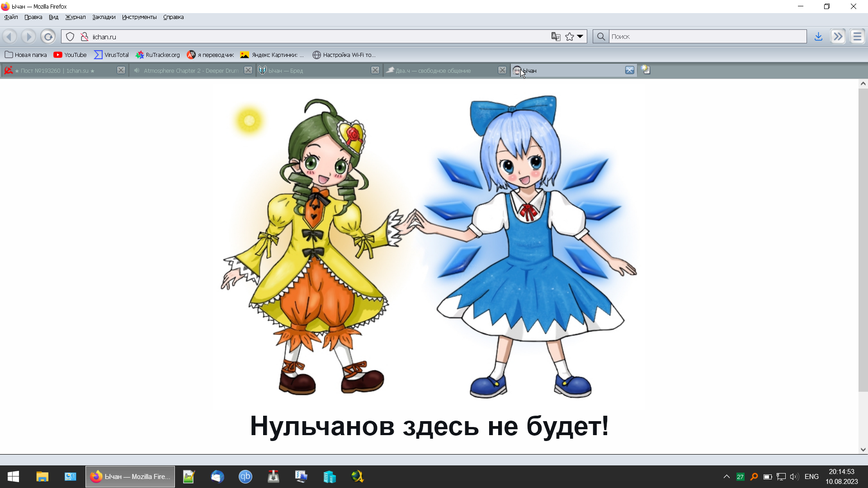Click the two mascots image
Image resolution: width=868 pixels, height=488 pixels.
click(429, 246)
